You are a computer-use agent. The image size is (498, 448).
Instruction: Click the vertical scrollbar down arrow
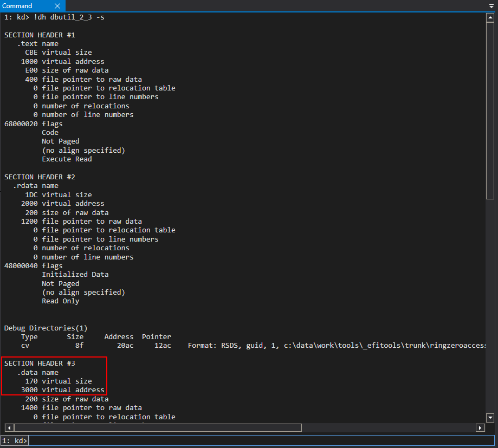pos(490,417)
